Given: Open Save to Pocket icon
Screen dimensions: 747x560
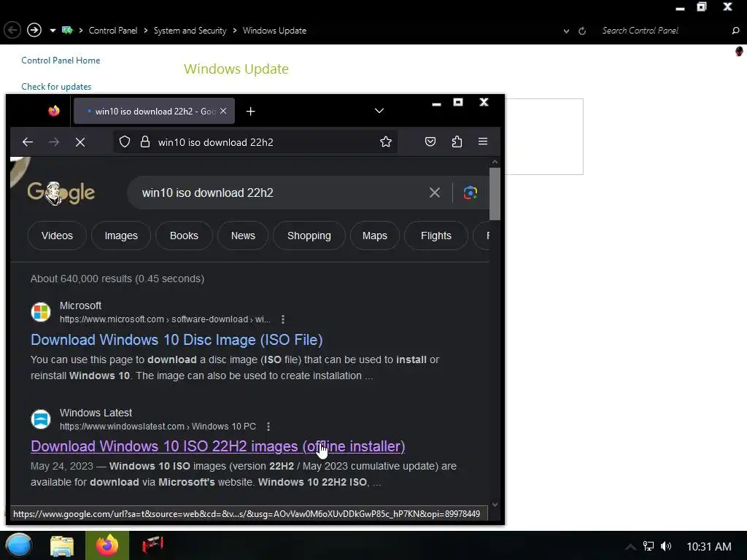Looking at the screenshot, I should coord(430,141).
